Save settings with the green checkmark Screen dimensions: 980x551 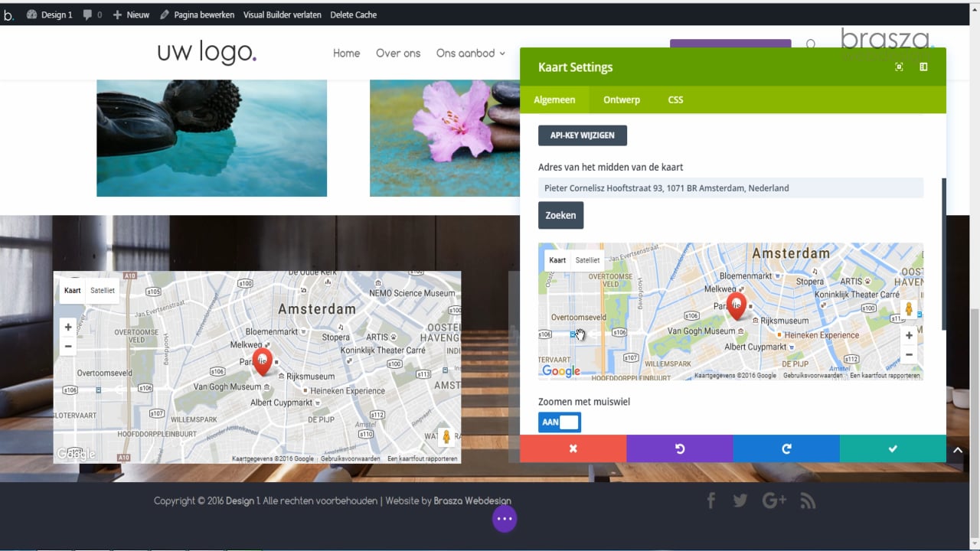(893, 448)
